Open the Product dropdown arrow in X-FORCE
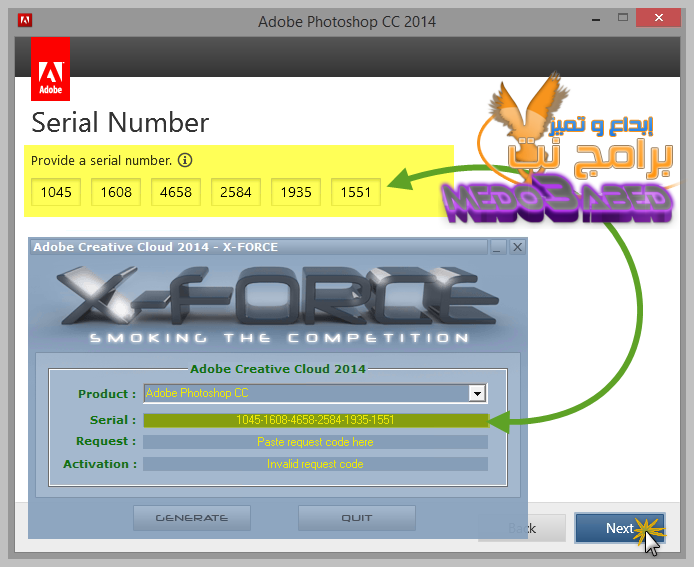694x567 pixels. tap(477, 393)
